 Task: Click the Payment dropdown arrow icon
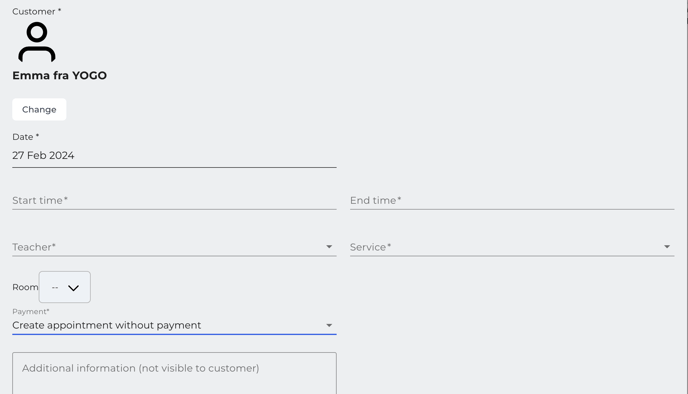click(x=329, y=326)
